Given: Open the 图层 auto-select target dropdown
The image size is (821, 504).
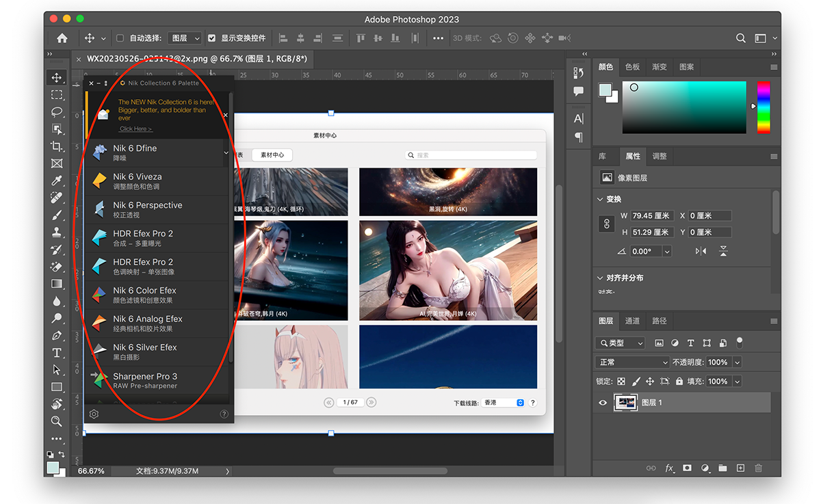Looking at the screenshot, I should pos(185,38).
